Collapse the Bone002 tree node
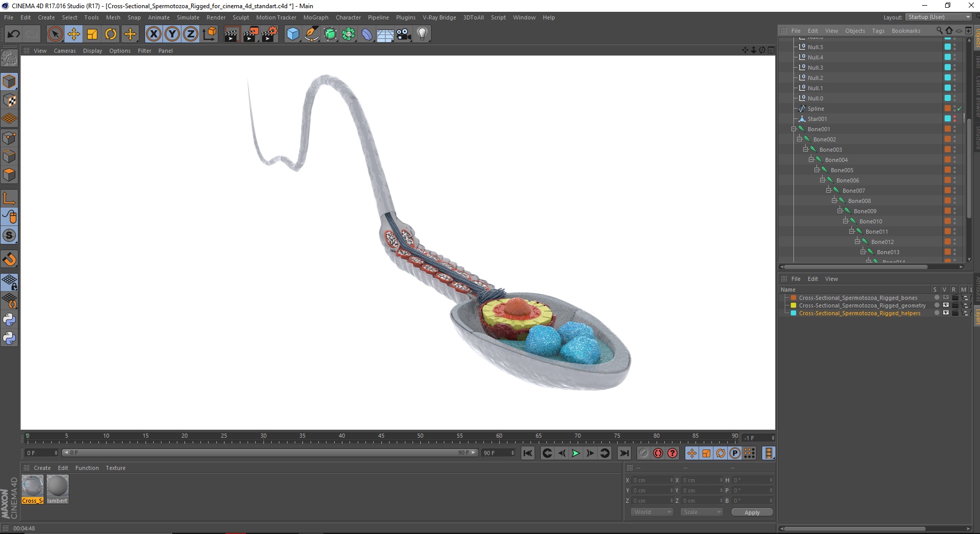 (x=799, y=139)
